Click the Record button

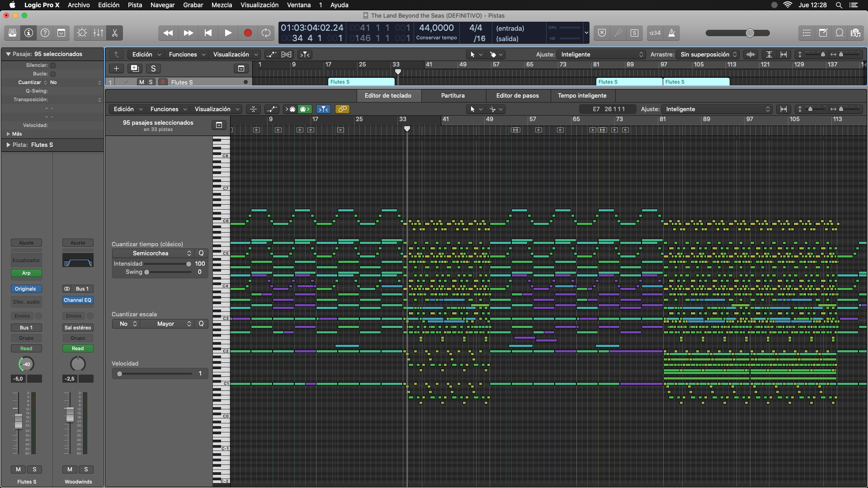tap(248, 33)
